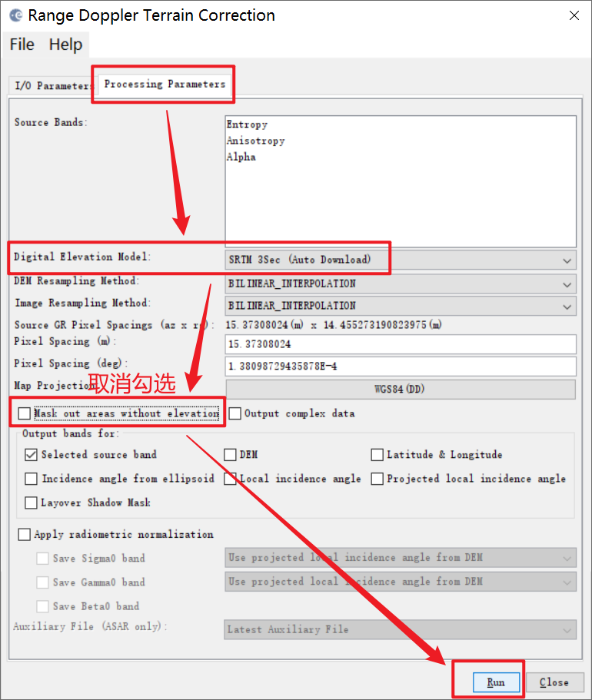Open the Gamma0 incidence angle dropdown

(401, 582)
